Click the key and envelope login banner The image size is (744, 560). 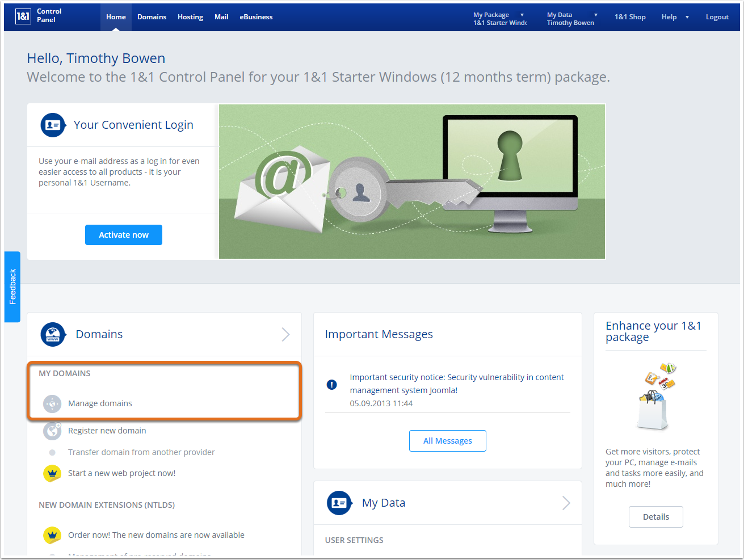pos(412,182)
